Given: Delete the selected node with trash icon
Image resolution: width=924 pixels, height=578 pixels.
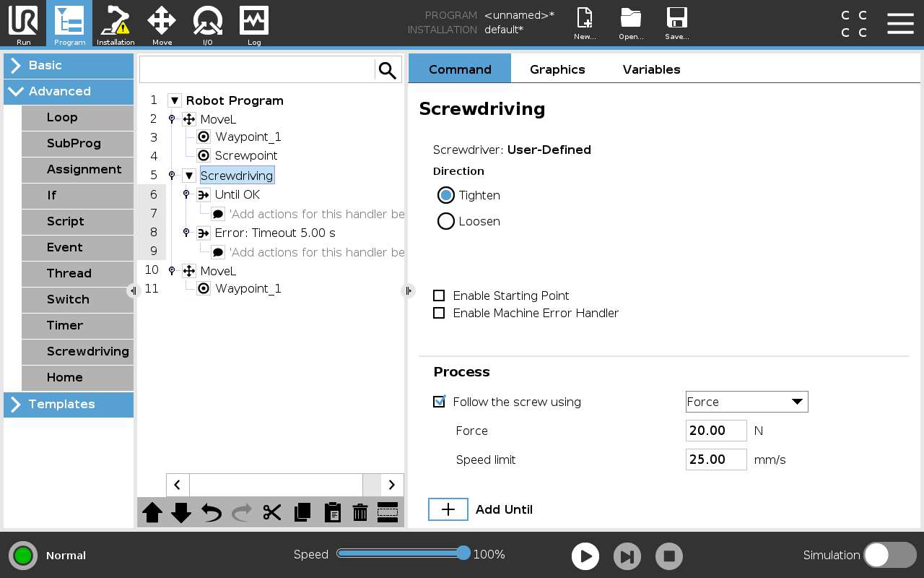Looking at the screenshot, I should pyautogui.click(x=360, y=512).
